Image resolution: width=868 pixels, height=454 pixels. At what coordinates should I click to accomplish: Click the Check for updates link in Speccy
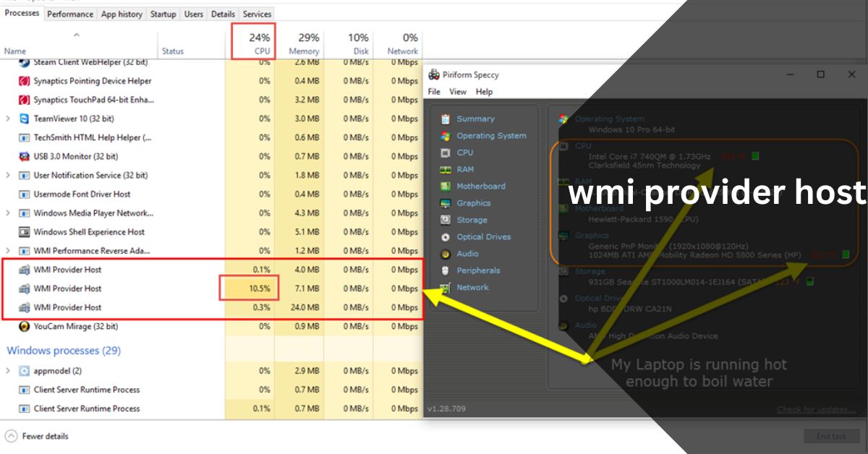coord(816,409)
